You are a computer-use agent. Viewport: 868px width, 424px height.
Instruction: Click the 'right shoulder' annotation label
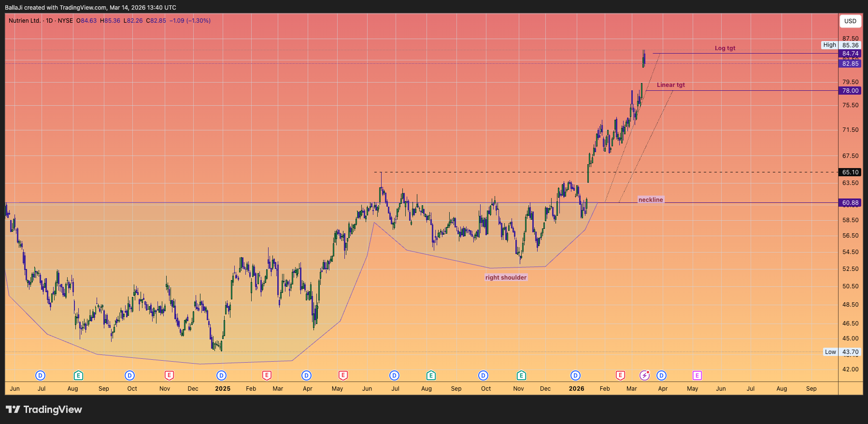coord(506,277)
